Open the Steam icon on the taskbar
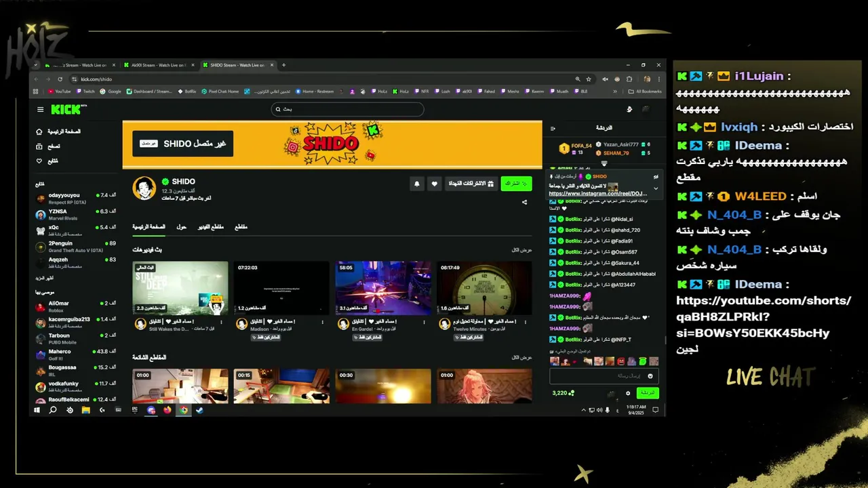 200,410
